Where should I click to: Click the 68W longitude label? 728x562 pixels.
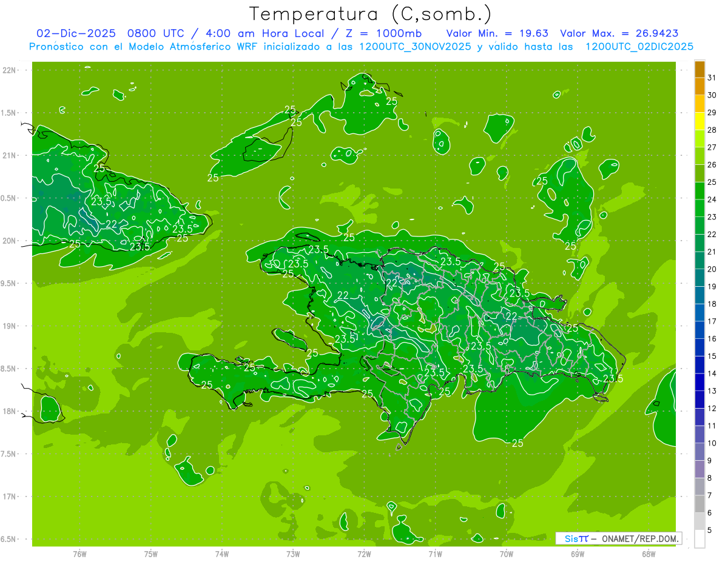click(x=649, y=554)
